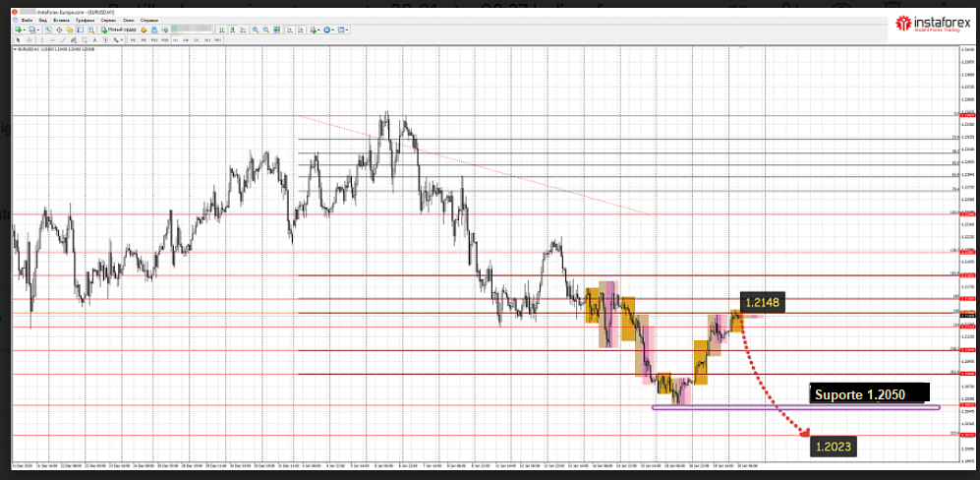The height and width of the screenshot is (480, 980).
Task: Show the Market Watch panel
Action: click(48, 30)
